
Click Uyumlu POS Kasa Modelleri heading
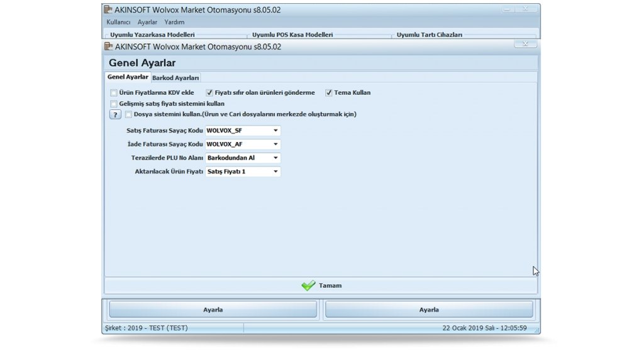292,35
